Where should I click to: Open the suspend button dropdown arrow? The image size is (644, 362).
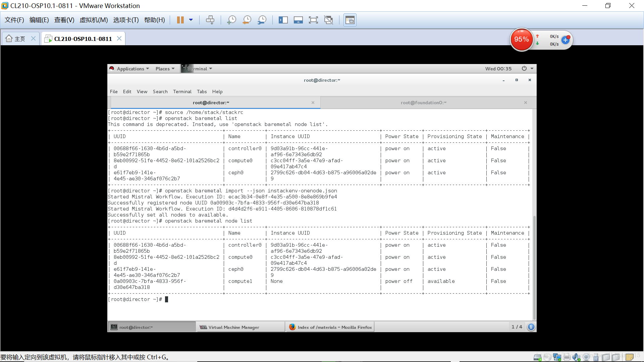tap(191, 20)
